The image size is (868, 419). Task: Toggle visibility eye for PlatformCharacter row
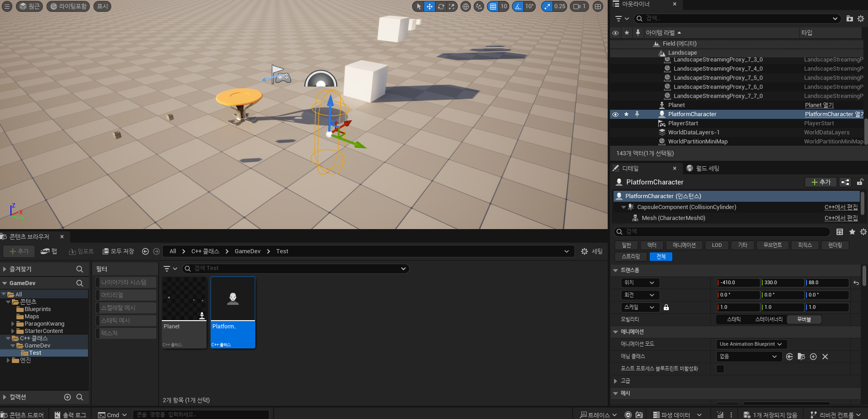[x=615, y=114]
